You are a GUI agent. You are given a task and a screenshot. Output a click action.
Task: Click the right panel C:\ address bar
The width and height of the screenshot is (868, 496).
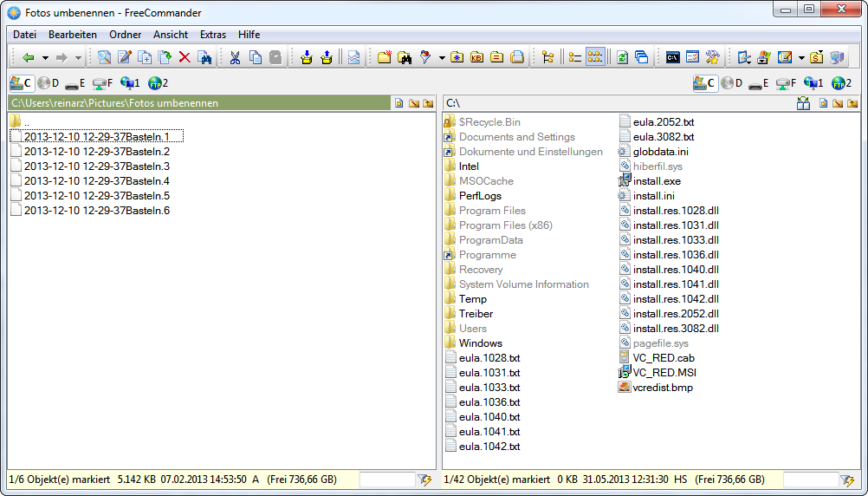coord(606,103)
